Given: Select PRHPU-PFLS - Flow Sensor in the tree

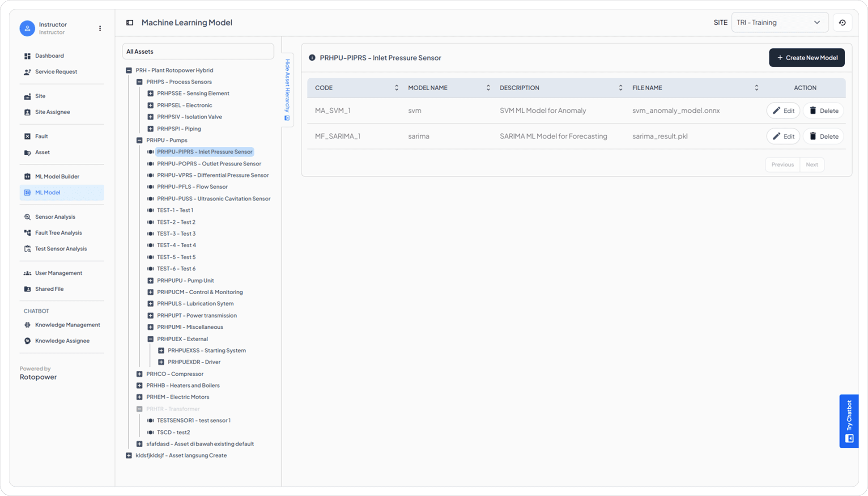Looking at the screenshot, I should (192, 187).
